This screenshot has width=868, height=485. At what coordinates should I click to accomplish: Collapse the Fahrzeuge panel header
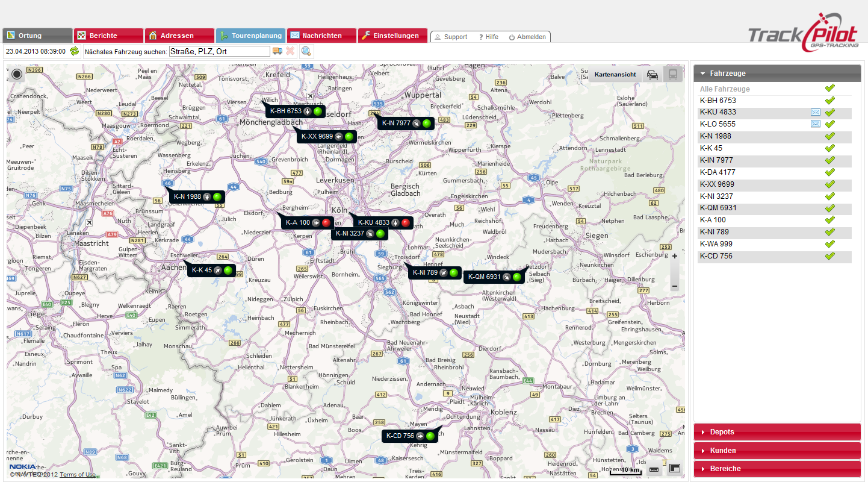click(777, 73)
